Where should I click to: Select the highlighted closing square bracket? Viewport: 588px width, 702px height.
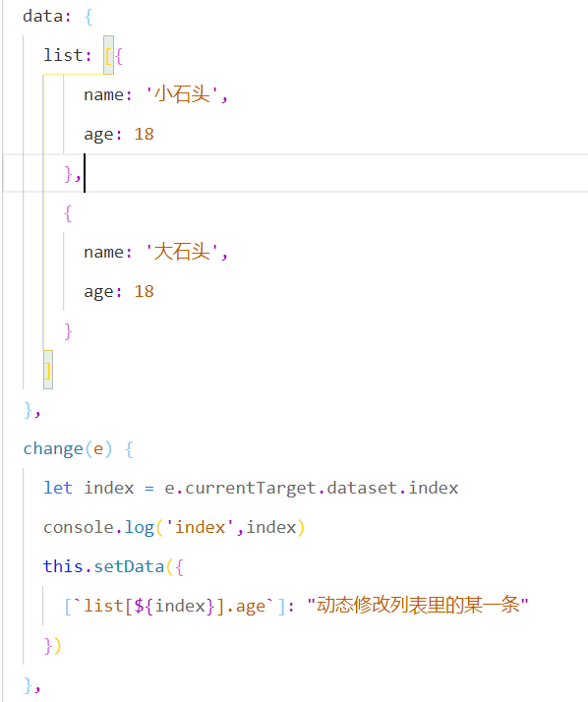pyautogui.click(x=48, y=371)
